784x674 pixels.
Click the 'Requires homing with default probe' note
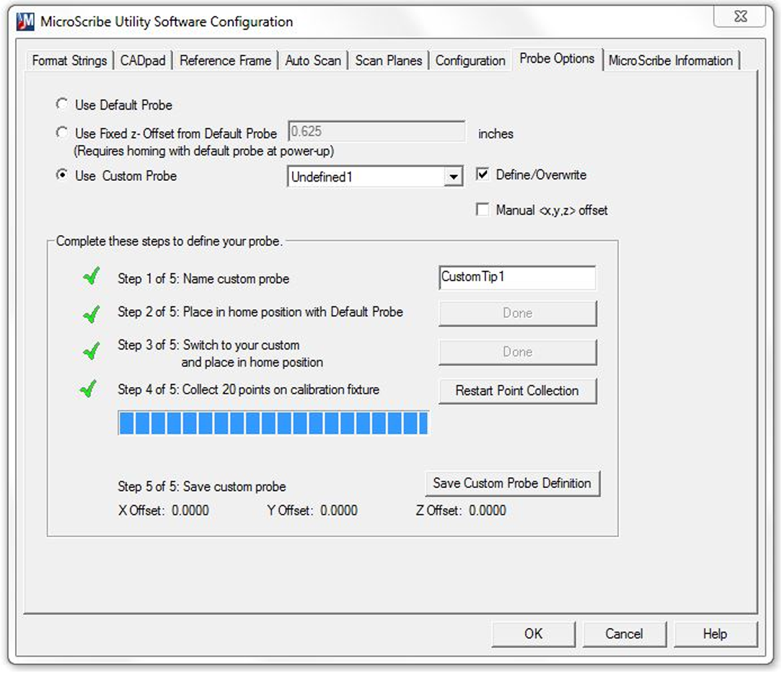point(204,151)
